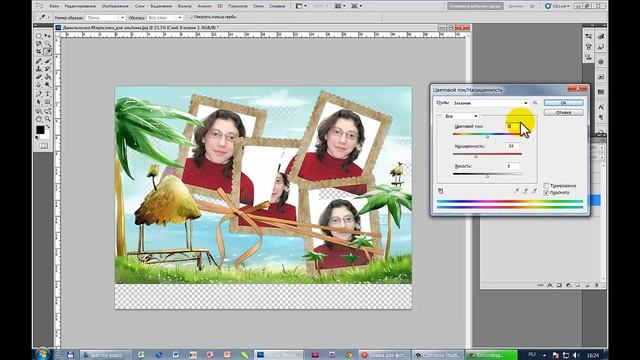Click OK in Hue/Saturation dialog
Screen dimensions: 640x360
tap(563, 103)
